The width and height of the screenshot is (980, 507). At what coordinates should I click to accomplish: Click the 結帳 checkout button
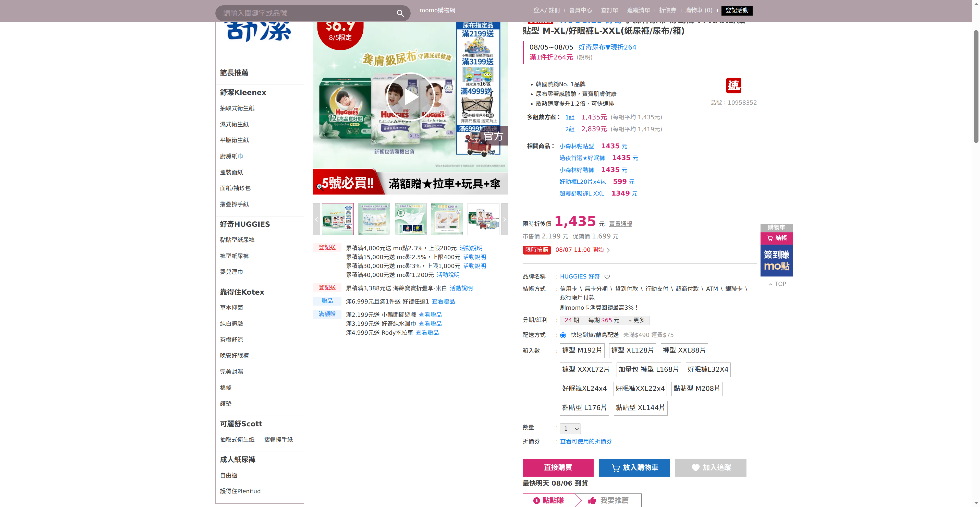[776, 238]
